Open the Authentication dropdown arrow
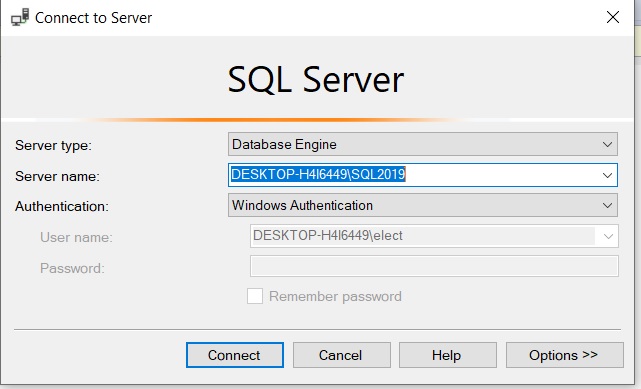 [607, 206]
